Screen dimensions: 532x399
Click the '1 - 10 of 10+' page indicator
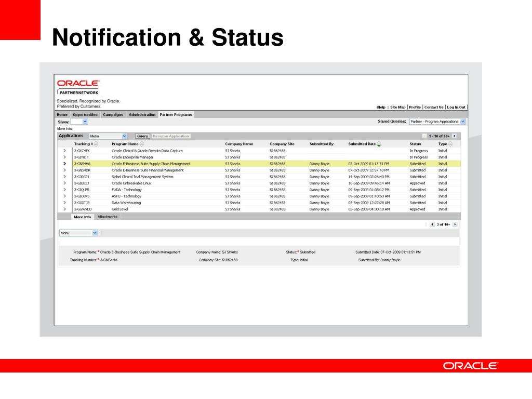(439, 136)
